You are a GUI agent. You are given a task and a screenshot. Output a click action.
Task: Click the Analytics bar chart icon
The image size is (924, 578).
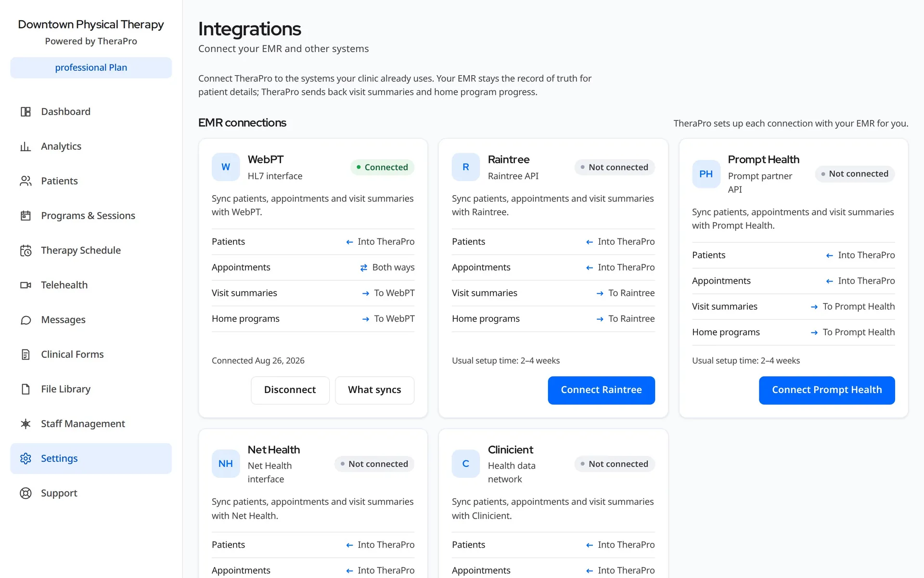click(26, 146)
